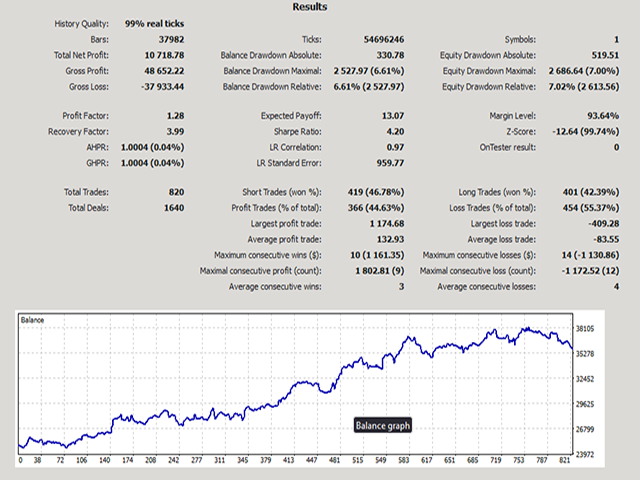This screenshot has height=480, width=640.
Task: Select the LR Standard Error value 959.77
Action: pos(390,163)
